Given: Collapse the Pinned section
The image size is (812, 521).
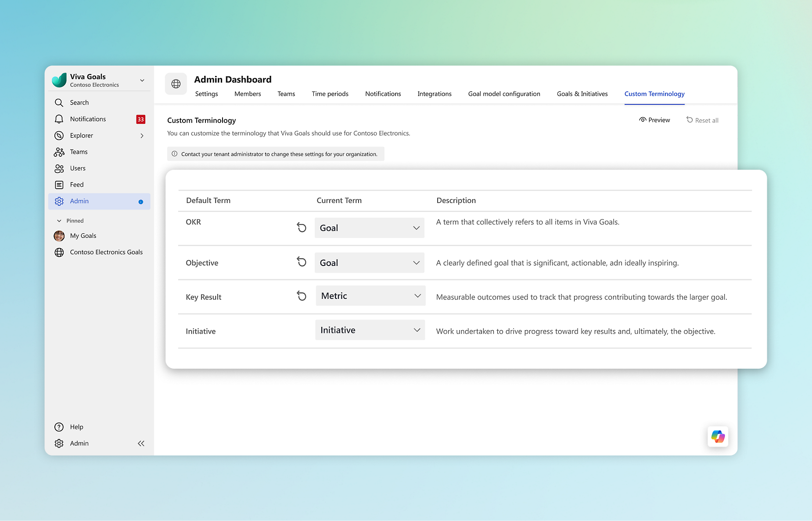Looking at the screenshot, I should coord(59,221).
